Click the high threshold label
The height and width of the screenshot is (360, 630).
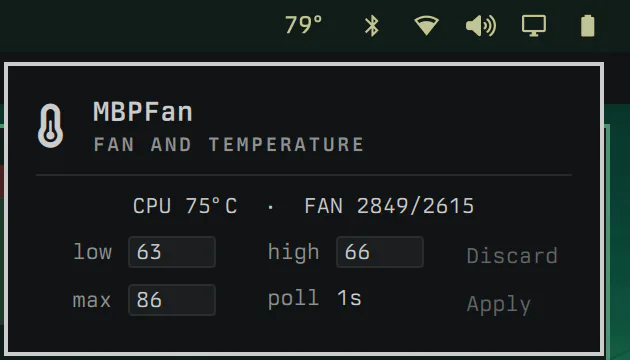[x=294, y=252]
